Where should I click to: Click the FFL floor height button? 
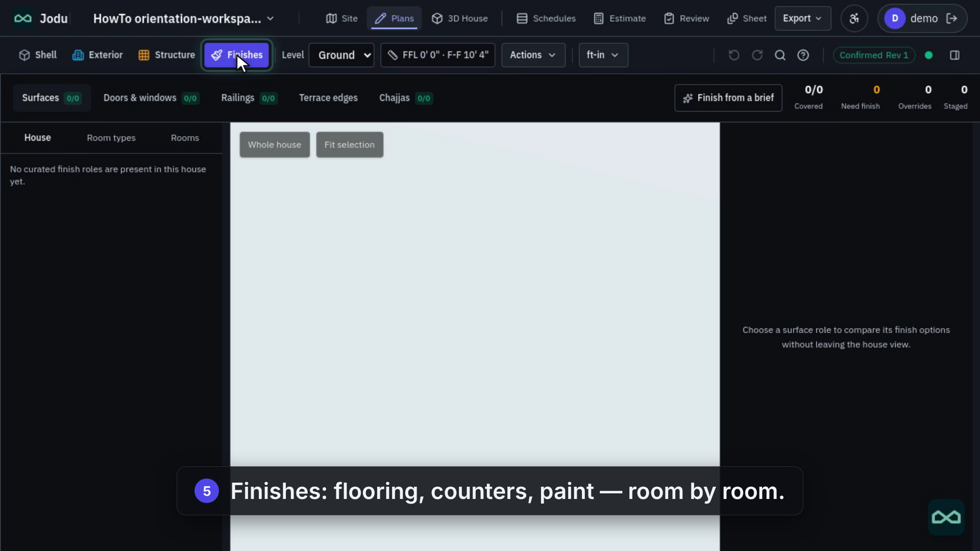point(437,55)
